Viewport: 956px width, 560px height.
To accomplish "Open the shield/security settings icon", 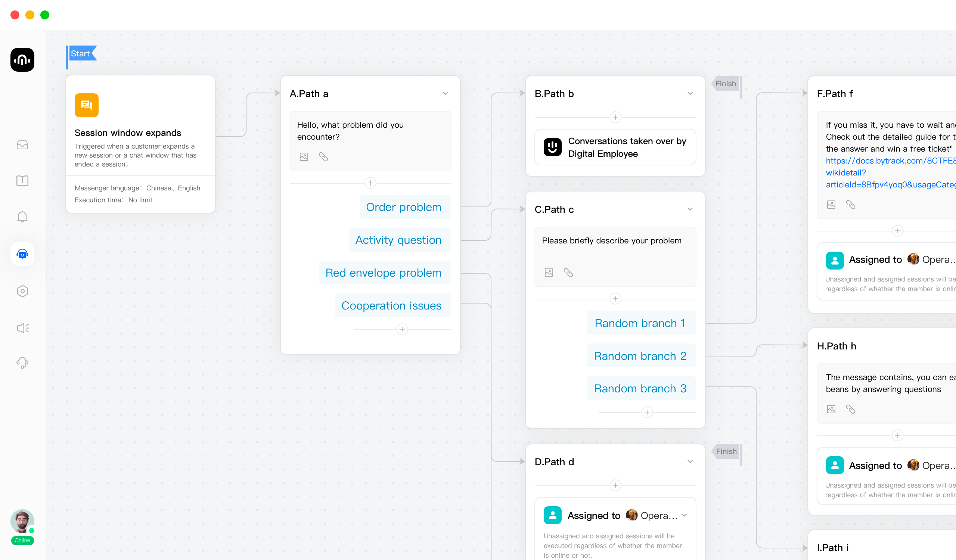I will point(23,291).
